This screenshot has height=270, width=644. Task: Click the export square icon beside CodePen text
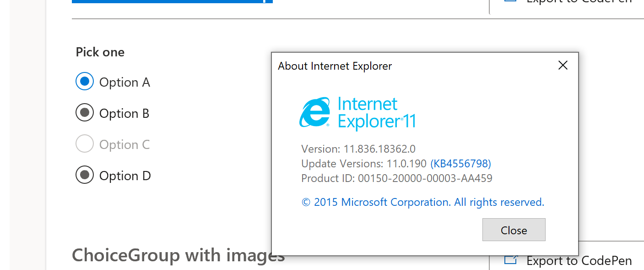click(510, 259)
